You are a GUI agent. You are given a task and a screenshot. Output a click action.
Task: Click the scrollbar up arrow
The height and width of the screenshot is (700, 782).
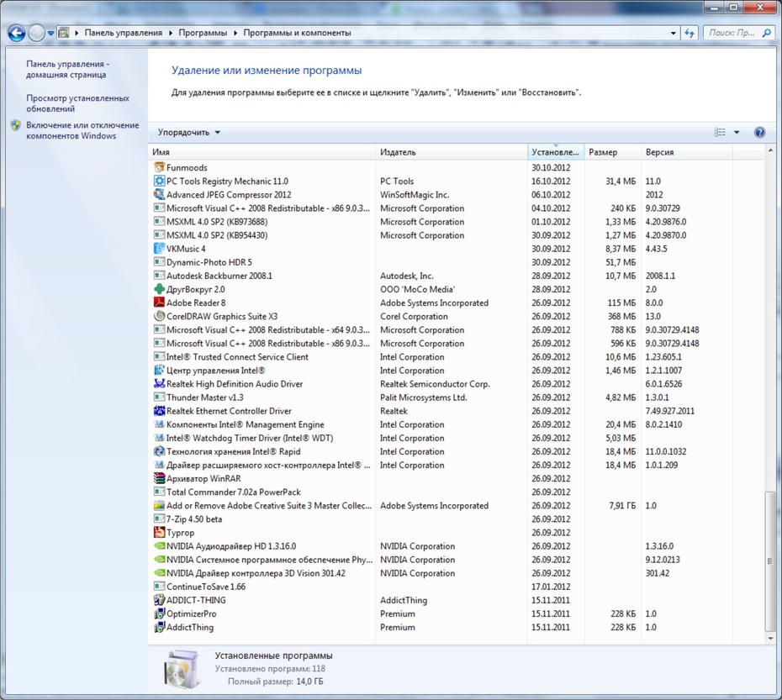[x=770, y=150]
